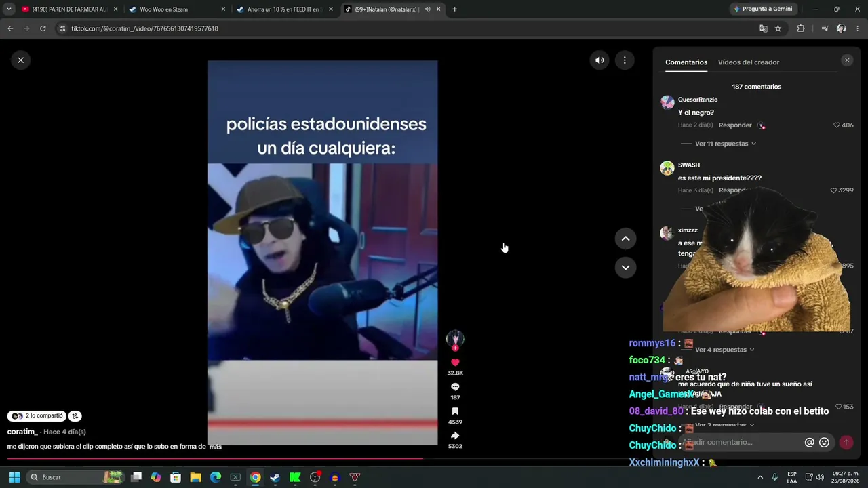Viewport: 868px width, 488px height.
Task: Open OBS Studio from the taskbar
Action: pyautogui.click(x=315, y=477)
